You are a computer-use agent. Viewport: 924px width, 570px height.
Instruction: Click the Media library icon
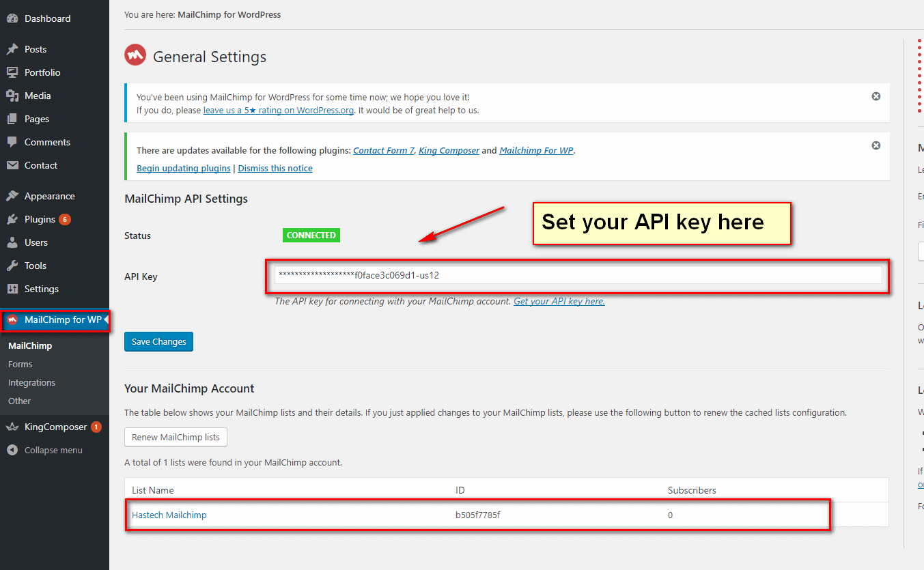click(12, 96)
